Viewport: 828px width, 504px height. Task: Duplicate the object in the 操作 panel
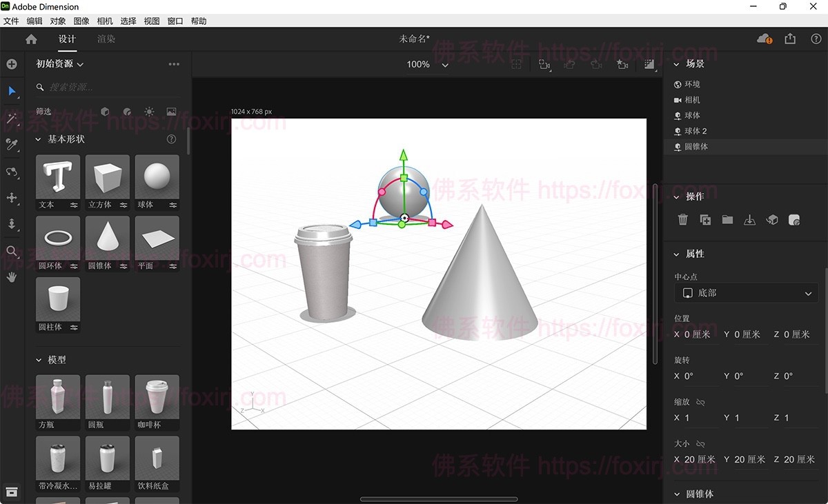(705, 219)
